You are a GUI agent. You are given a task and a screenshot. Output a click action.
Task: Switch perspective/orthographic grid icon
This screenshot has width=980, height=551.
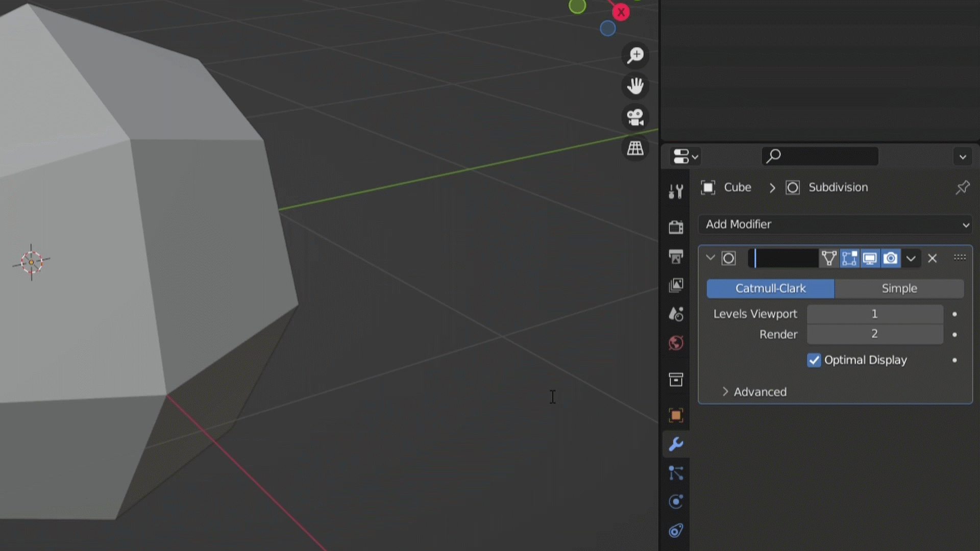point(635,148)
